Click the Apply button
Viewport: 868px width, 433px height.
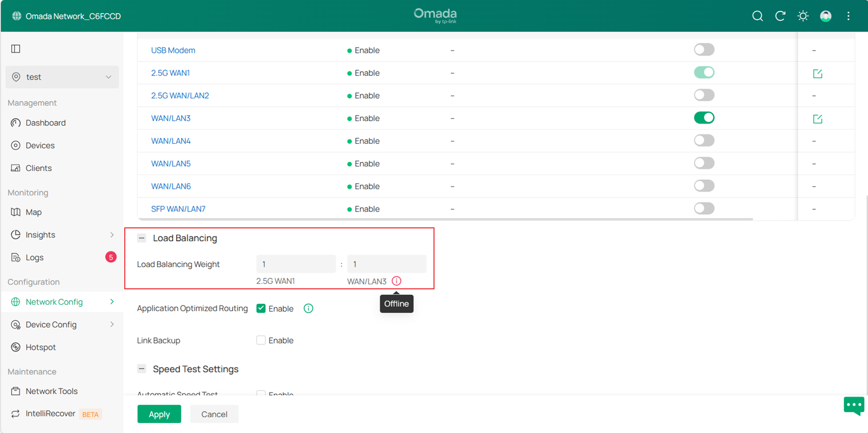point(159,414)
